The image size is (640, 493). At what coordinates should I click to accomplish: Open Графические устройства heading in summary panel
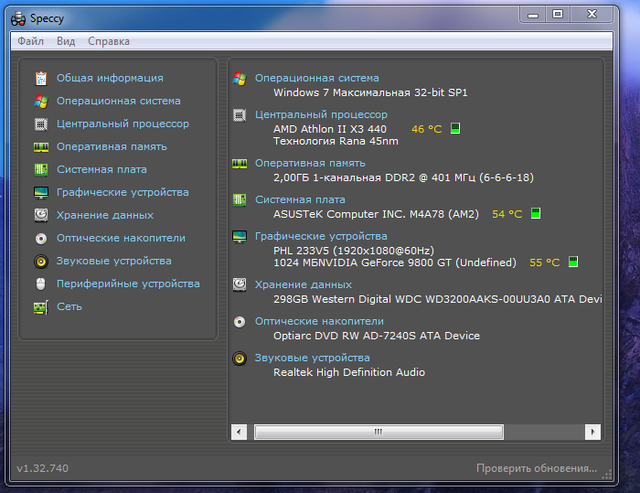click(x=321, y=236)
